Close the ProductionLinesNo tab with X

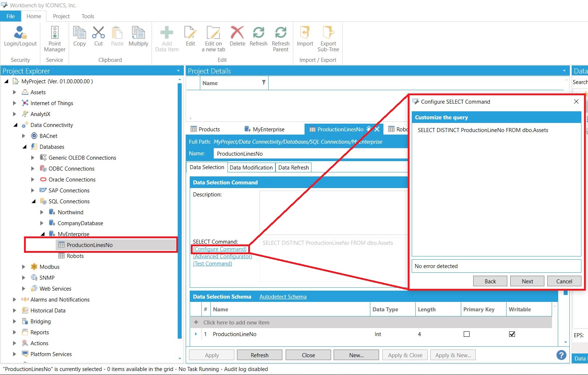377,129
